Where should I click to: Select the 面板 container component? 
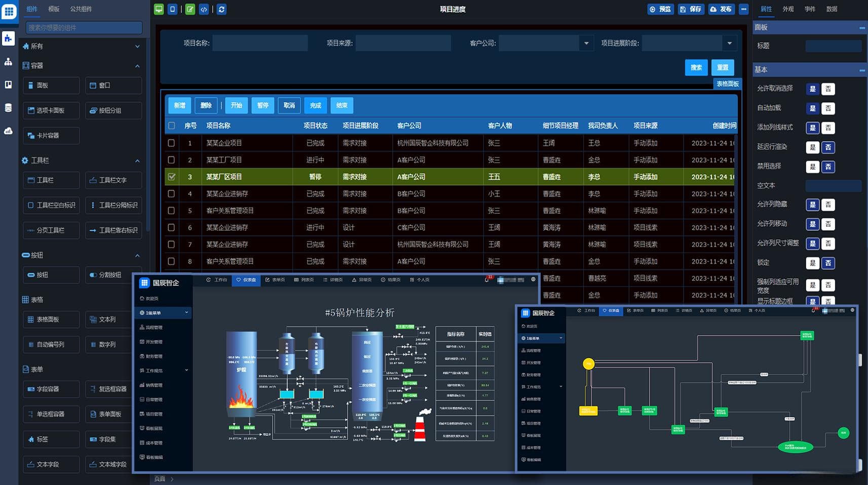click(51, 86)
